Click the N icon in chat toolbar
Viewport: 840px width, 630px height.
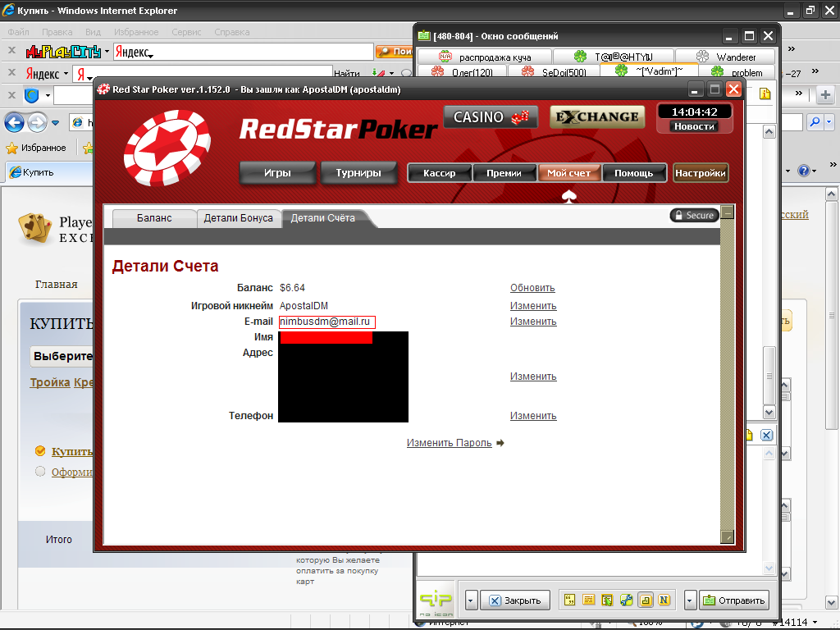click(x=664, y=600)
